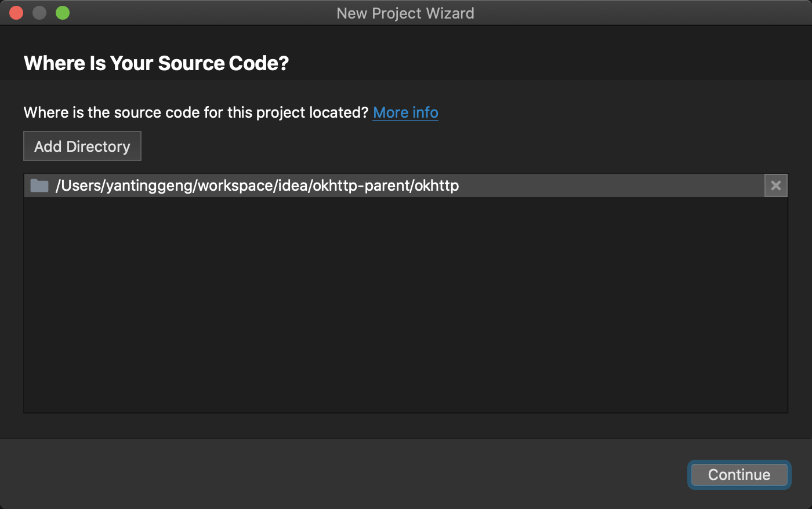Open the More info link

[x=405, y=112]
